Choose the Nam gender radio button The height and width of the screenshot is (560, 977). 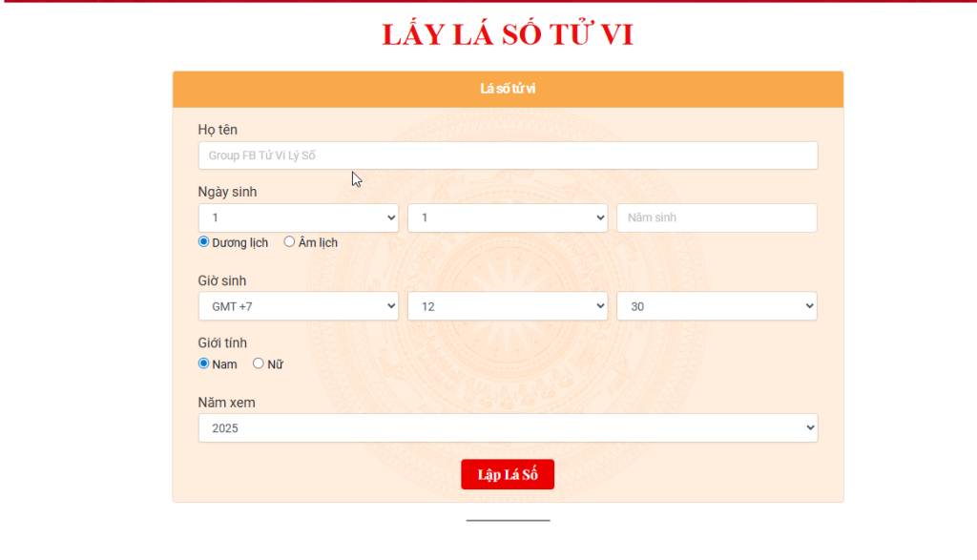tap(203, 363)
